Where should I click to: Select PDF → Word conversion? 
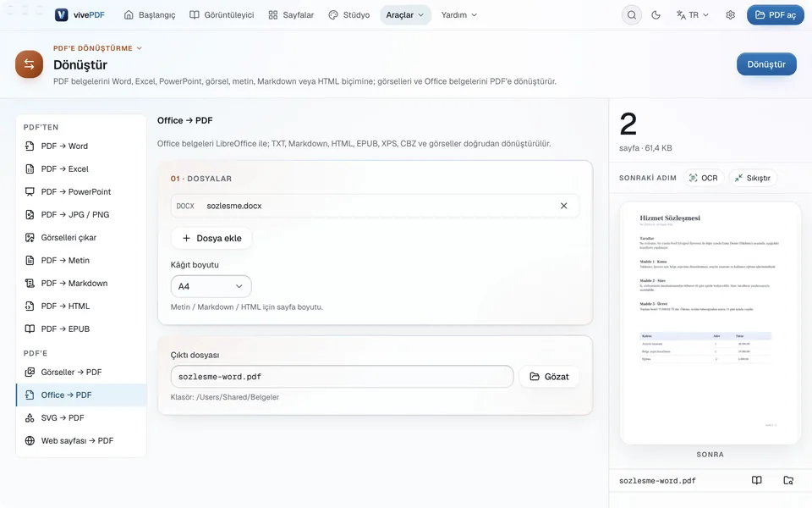pos(81,146)
